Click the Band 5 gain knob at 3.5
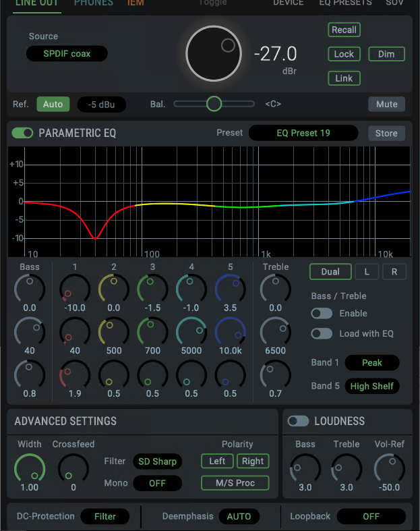The image size is (420, 531). pyautogui.click(x=231, y=288)
